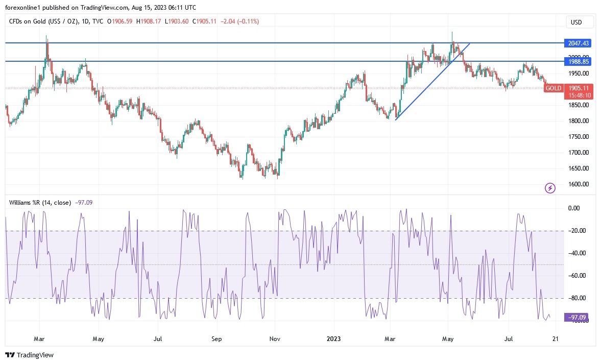The height and width of the screenshot is (364, 601).
Task: Select the upper horizontal line at 2047.43
Action: tap(255, 43)
